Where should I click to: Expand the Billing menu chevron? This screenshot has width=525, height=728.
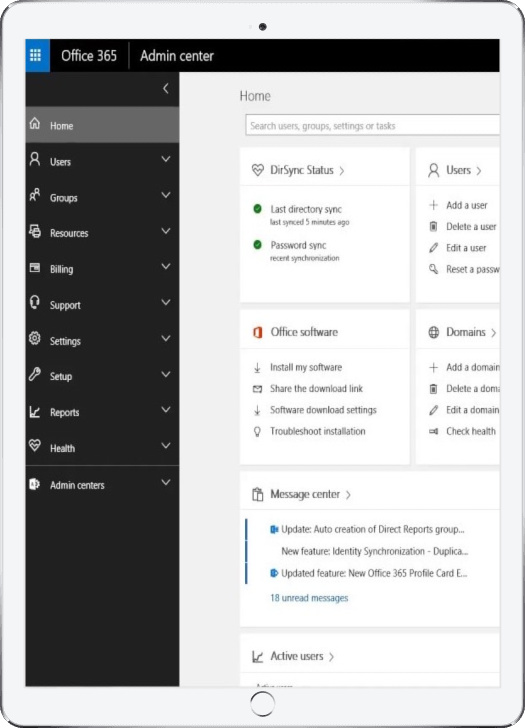pos(166,266)
